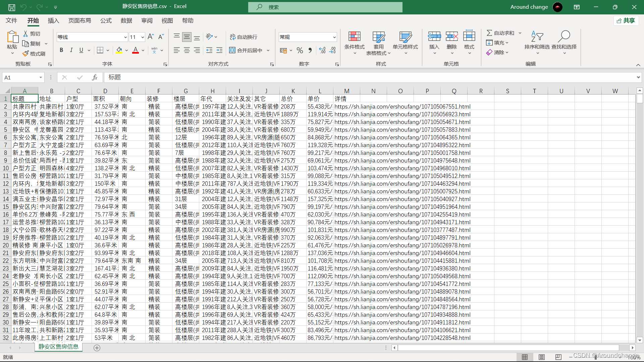Expand the number format combo box
644x362 pixels.
[x=334, y=37]
